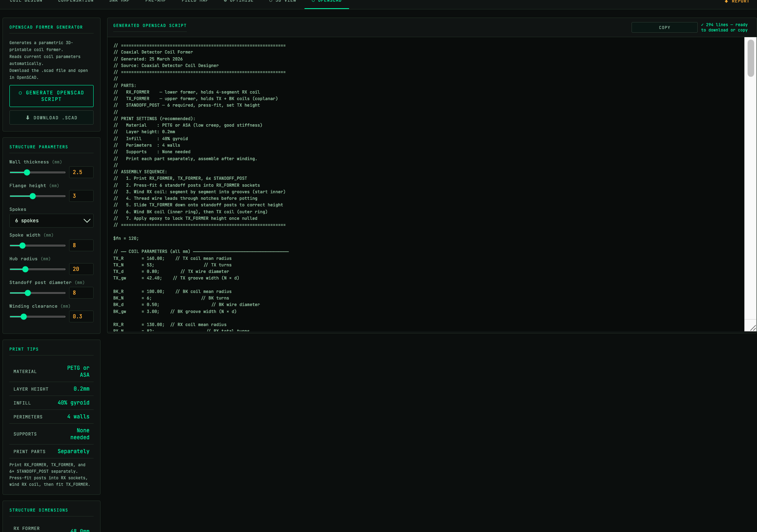Click the 'Generated: 25 March 2026' comment line
757x532 pixels.
tap(148, 59)
